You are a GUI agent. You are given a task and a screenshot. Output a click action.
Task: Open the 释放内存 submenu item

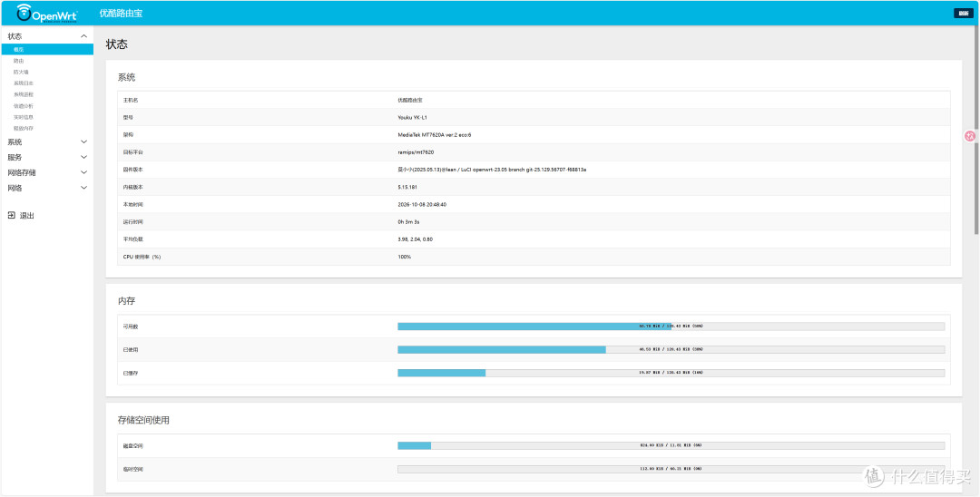click(x=24, y=128)
